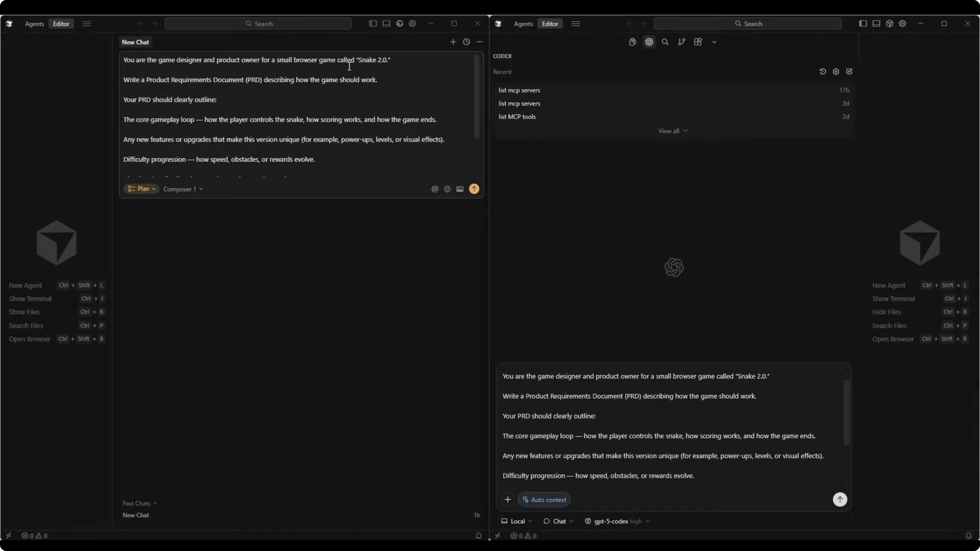Open the Plan mode dropdown

pos(141,189)
